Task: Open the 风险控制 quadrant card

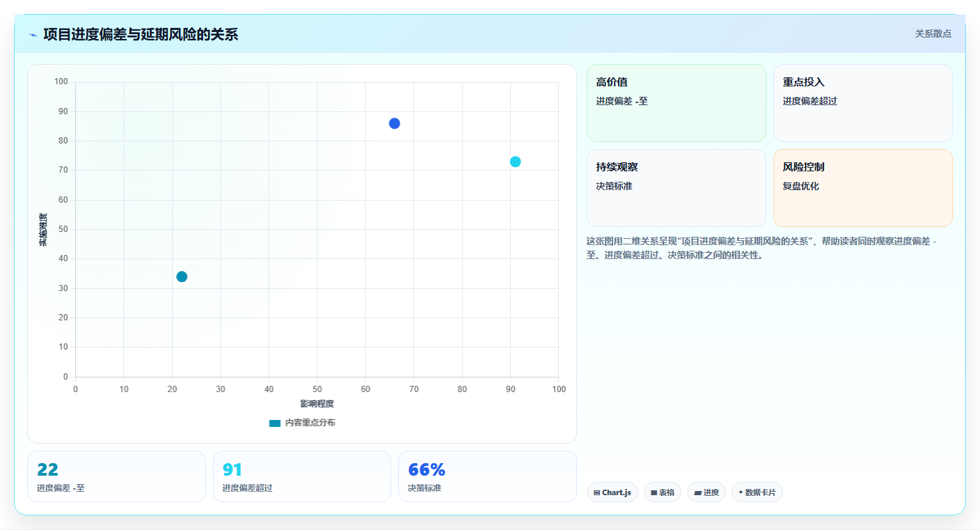Action: coord(863,188)
